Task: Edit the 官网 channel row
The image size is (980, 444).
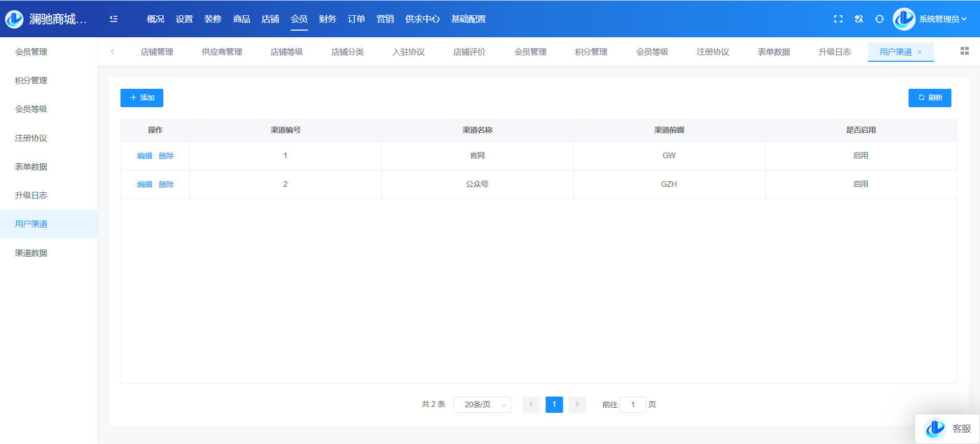Action: pyautogui.click(x=144, y=156)
